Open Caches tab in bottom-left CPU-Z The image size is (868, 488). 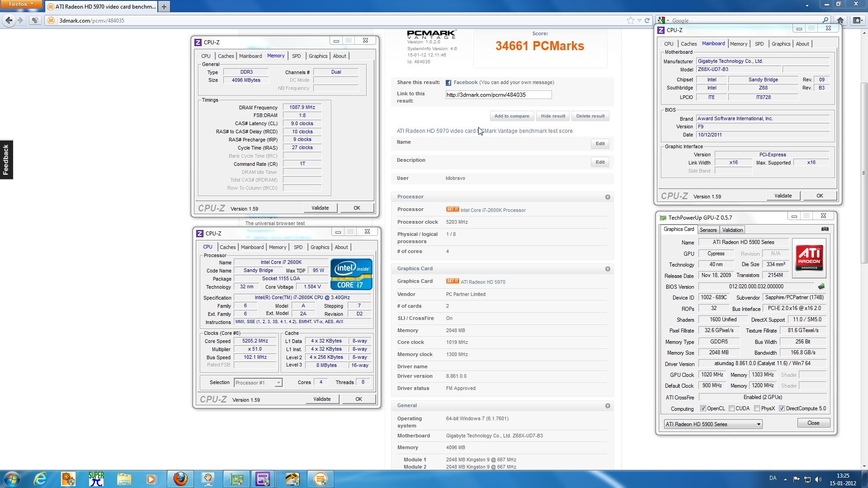(227, 247)
